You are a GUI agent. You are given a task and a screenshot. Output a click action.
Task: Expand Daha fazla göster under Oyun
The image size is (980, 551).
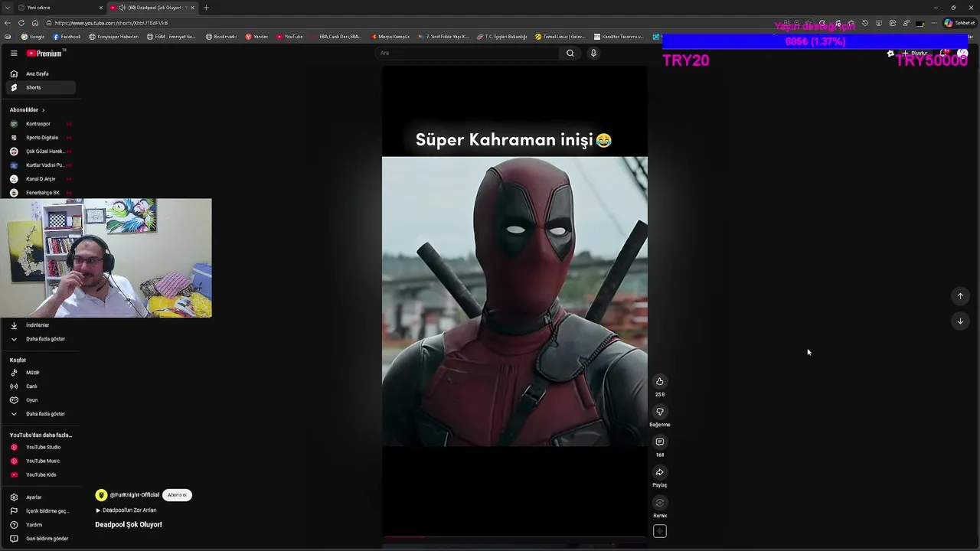point(40,414)
